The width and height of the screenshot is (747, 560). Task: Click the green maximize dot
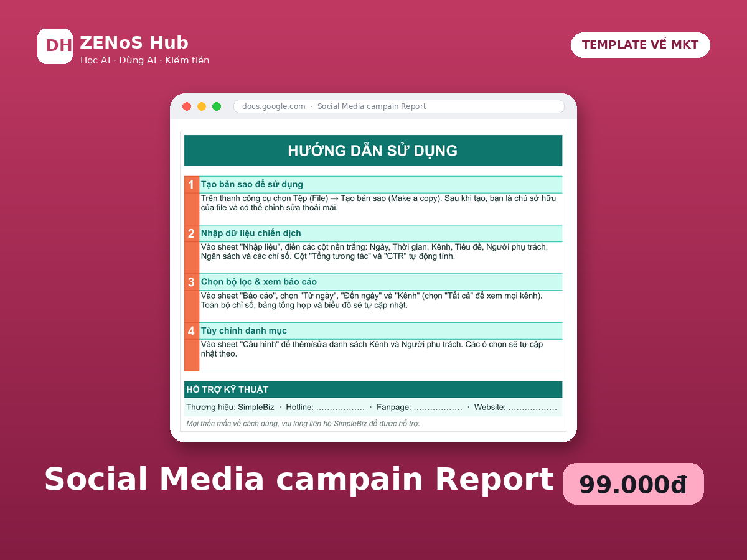217,106
